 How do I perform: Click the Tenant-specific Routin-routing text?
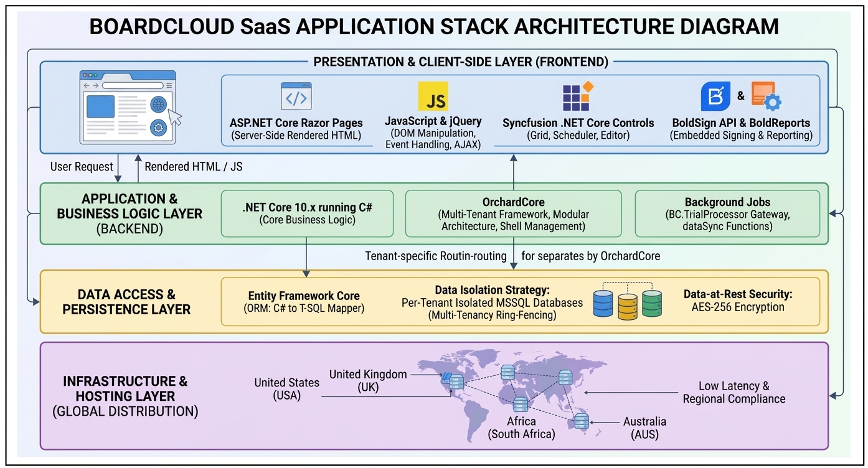tap(436, 256)
